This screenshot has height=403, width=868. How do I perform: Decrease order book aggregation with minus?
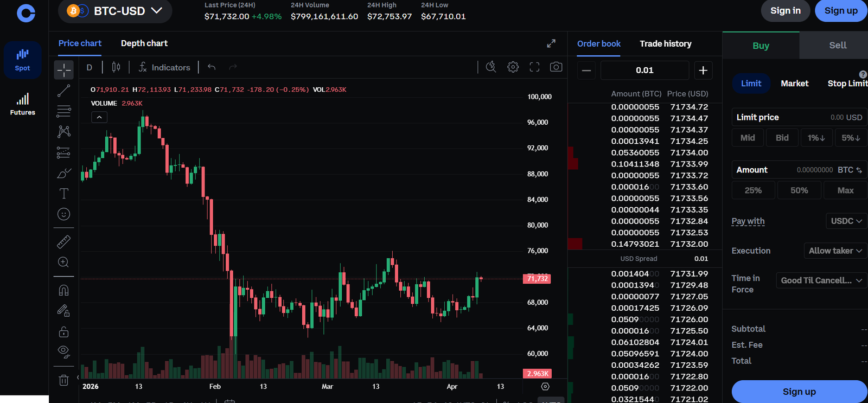click(586, 71)
